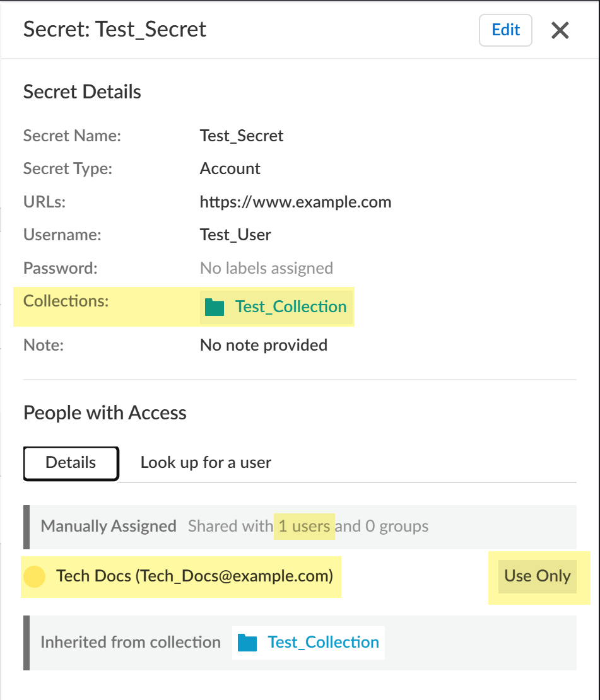Switch to the Look up for a user tab

click(206, 463)
